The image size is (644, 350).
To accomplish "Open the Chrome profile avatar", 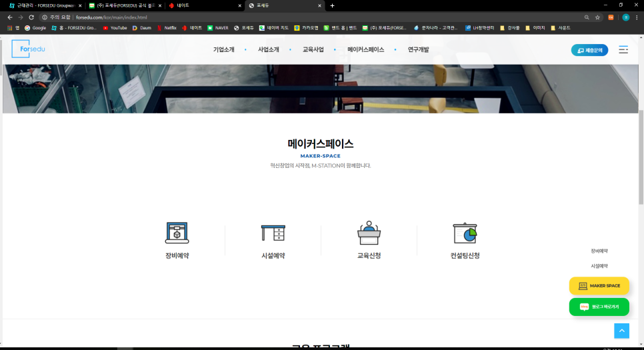I will (x=625, y=17).
